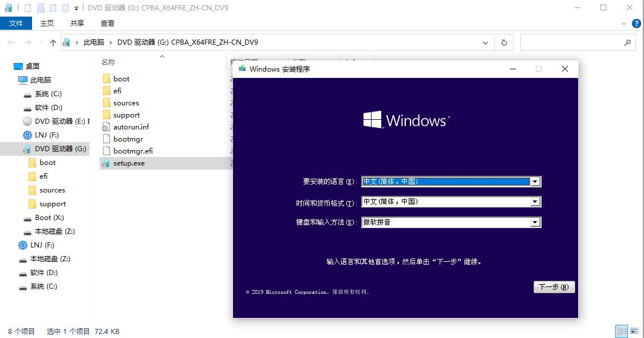
Task: Select the root-level LNJ (F:) drive icon
Action: pyautogui.click(x=23, y=245)
